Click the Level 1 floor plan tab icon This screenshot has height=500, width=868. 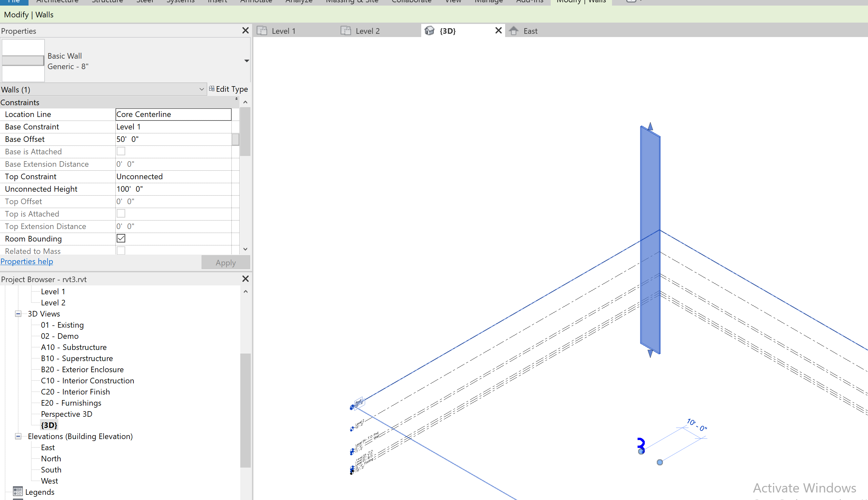click(x=262, y=30)
